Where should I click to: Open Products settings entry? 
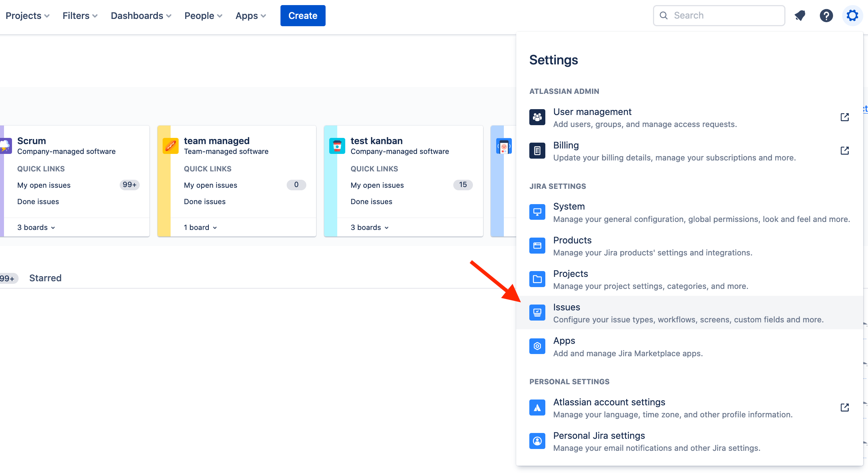(x=690, y=246)
